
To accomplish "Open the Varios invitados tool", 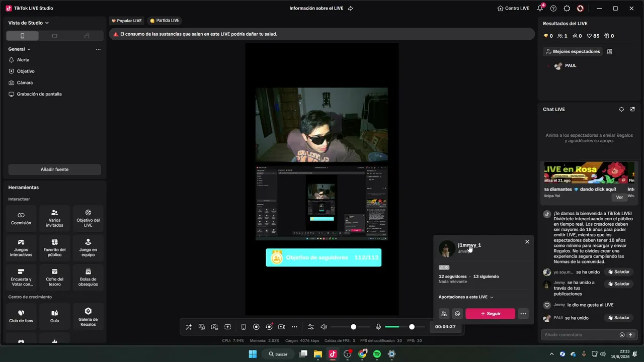I will click(55, 218).
